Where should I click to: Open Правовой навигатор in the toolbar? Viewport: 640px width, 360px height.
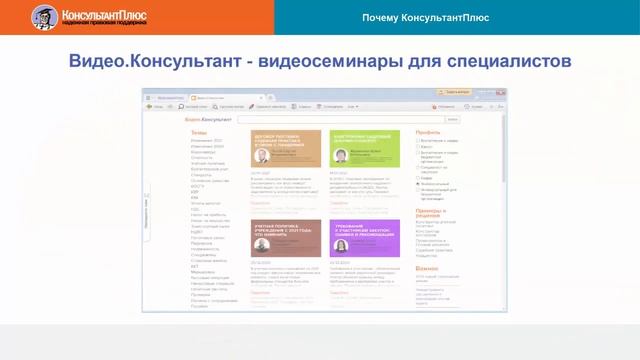(267, 107)
